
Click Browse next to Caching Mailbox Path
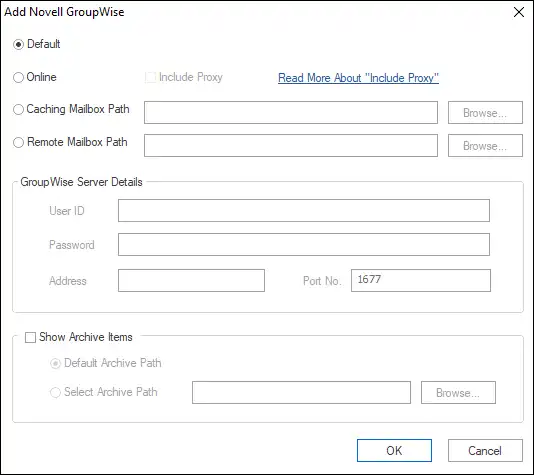click(x=485, y=112)
